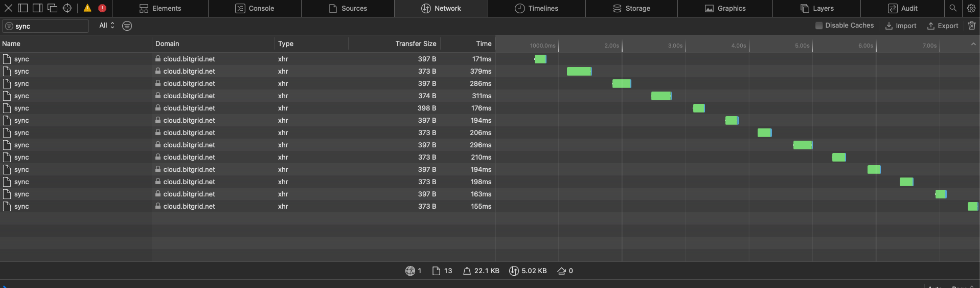The width and height of the screenshot is (980, 288).
Task: Click cloud.bitgrid.net in 155ms row
Action: (x=189, y=206)
